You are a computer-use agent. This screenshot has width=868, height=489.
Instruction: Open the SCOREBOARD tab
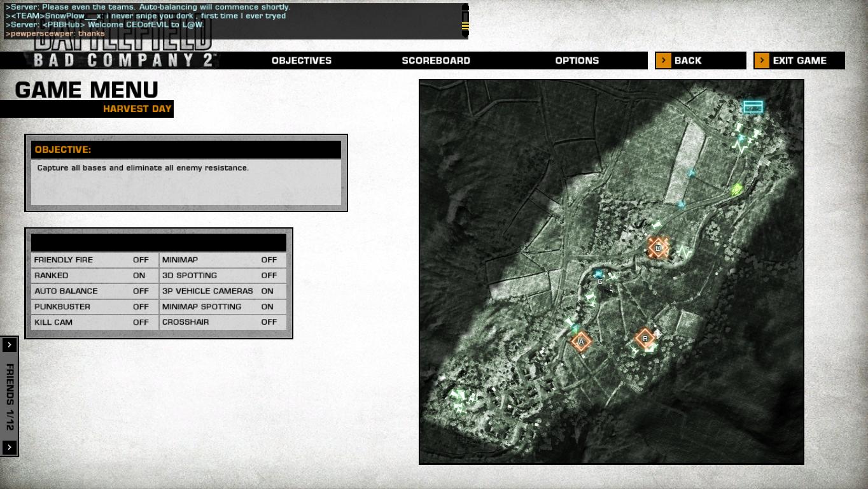pyautogui.click(x=436, y=60)
